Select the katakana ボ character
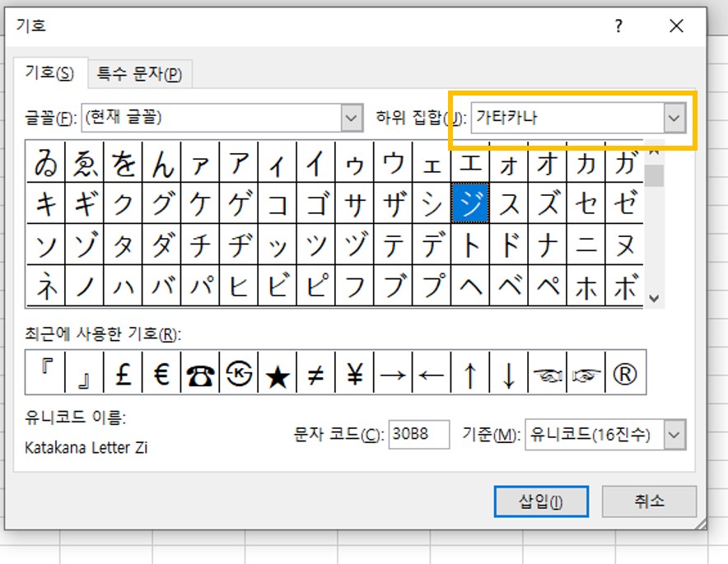Screen dimensions: 728x564 [624, 286]
